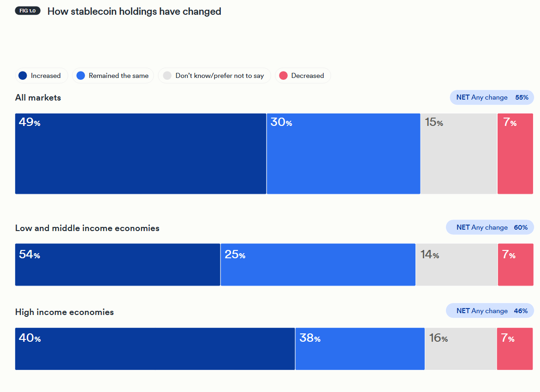The image size is (540, 392).
Task: Click the 14% Don't know bar segment
Action: [x=457, y=265]
